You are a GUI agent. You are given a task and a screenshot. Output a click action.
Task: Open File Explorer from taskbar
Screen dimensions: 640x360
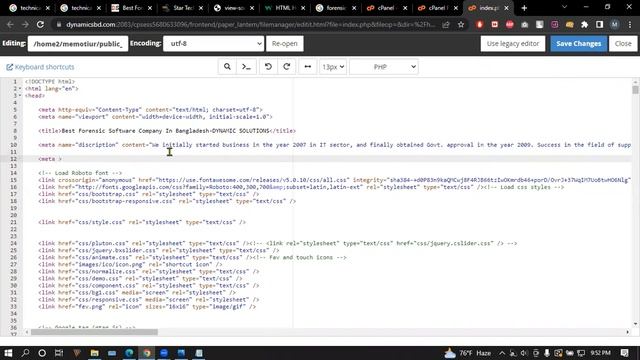click(94, 353)
